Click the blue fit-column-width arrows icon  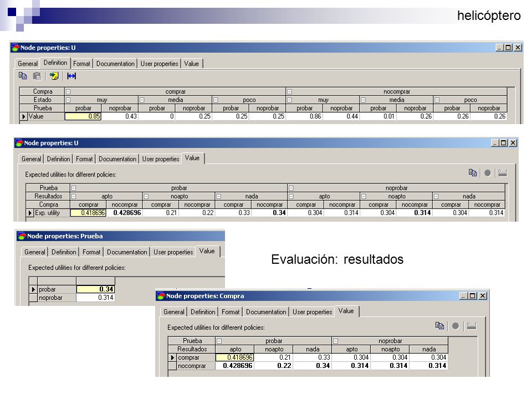(71, 76)
